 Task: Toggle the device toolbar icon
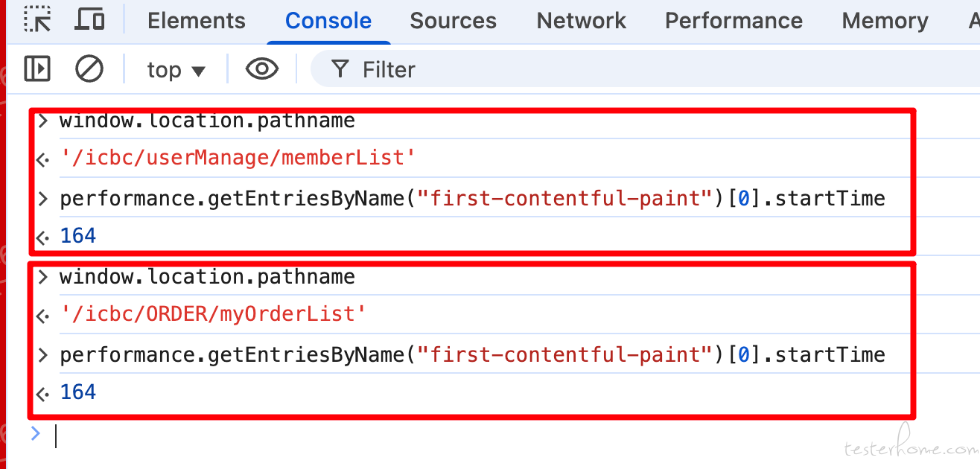click(90, 20)
